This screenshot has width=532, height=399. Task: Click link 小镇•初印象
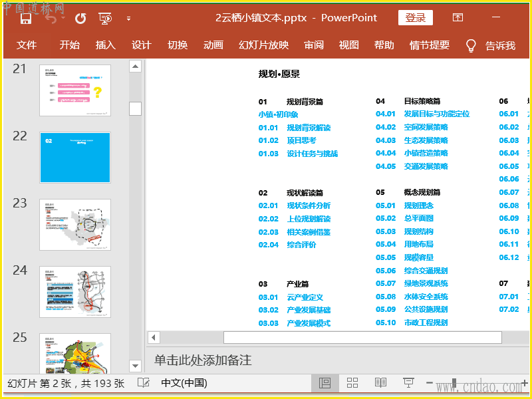[x=278, y=114]
